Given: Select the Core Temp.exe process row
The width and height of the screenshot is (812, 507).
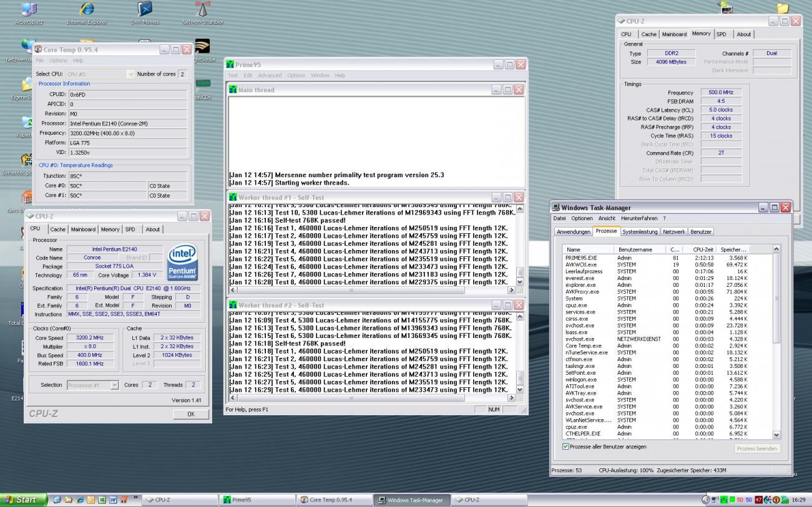Looking at the screenshot, I should 667,345.
